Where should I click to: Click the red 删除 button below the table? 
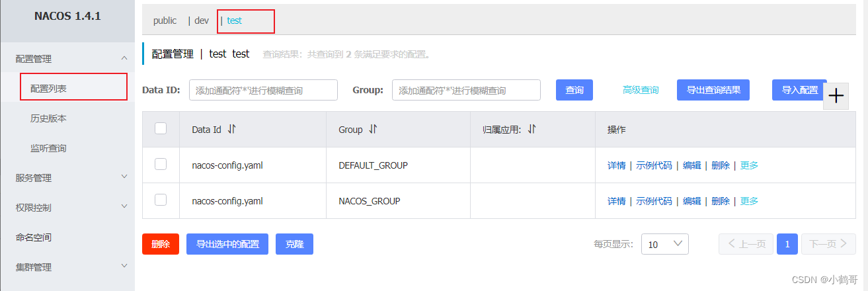point(161,244)
